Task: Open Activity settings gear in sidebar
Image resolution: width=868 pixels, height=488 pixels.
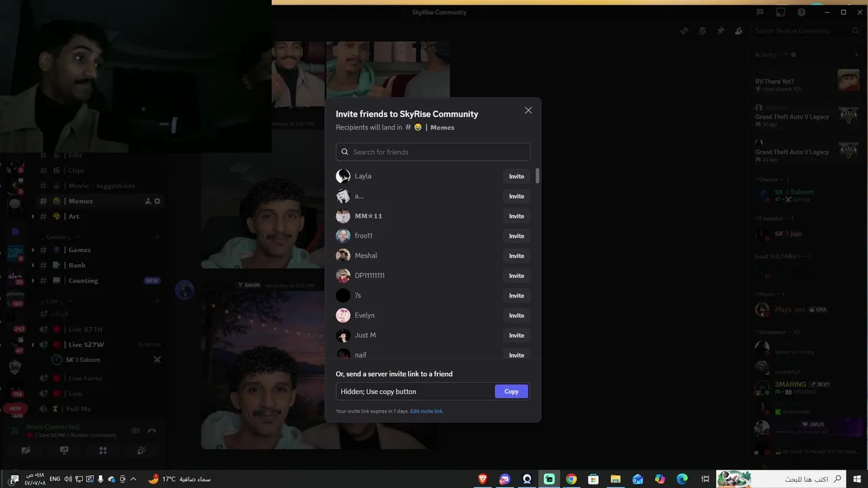Action: click(793, 55)
